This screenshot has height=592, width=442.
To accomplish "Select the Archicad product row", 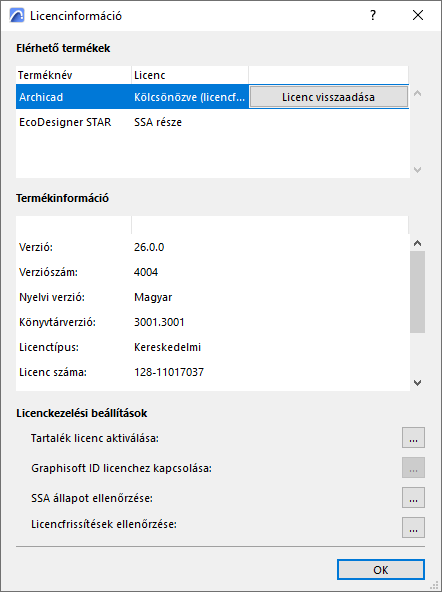I will pyautogui.click(x=212, y=97).
